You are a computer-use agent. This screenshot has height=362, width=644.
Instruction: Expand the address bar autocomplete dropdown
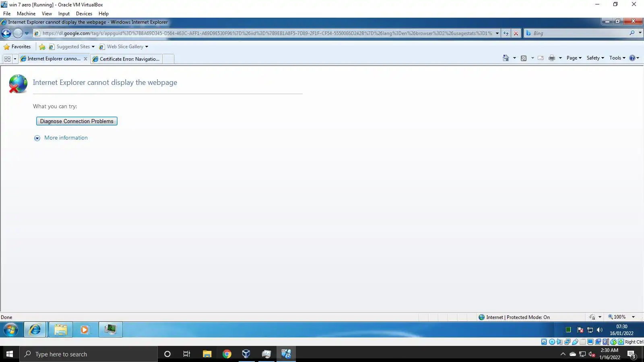(x=497, y=33)
